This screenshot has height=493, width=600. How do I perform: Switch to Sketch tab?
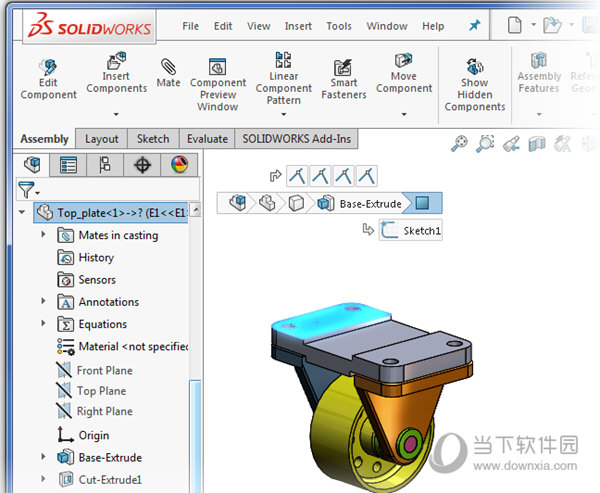point(153,139)
